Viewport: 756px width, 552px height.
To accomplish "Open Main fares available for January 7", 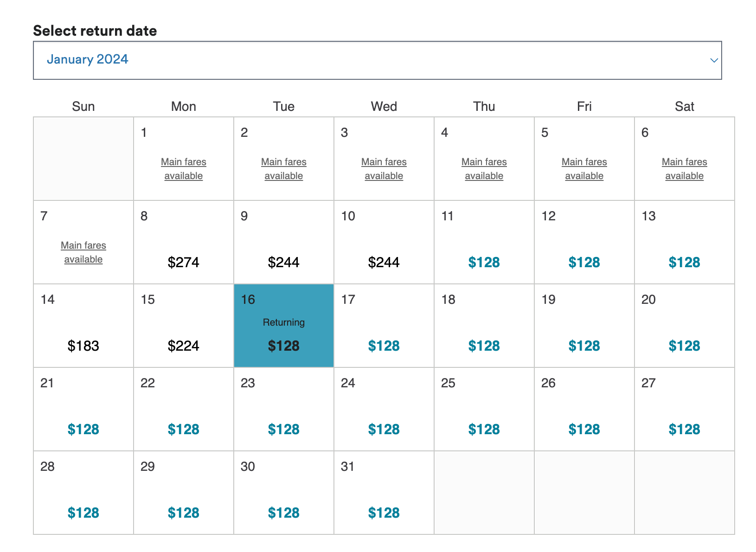I will pyautogui.click(x=83, y=252).
